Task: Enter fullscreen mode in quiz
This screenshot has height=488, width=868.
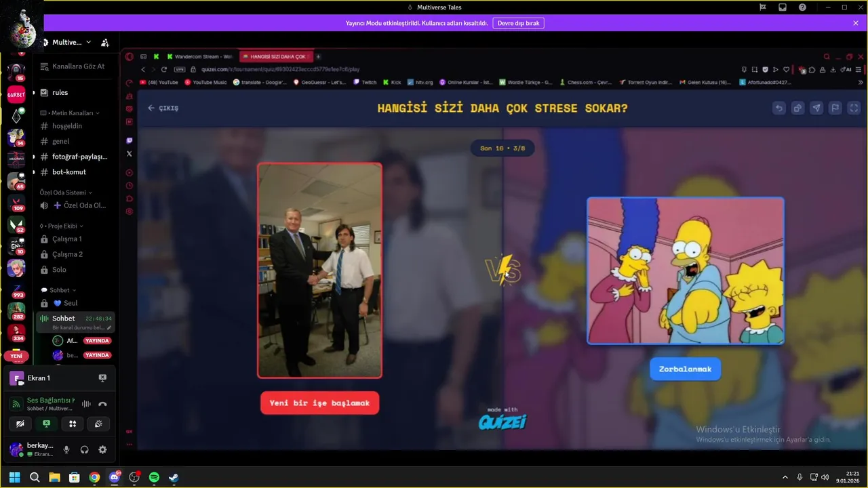Action: coord(854,108)
